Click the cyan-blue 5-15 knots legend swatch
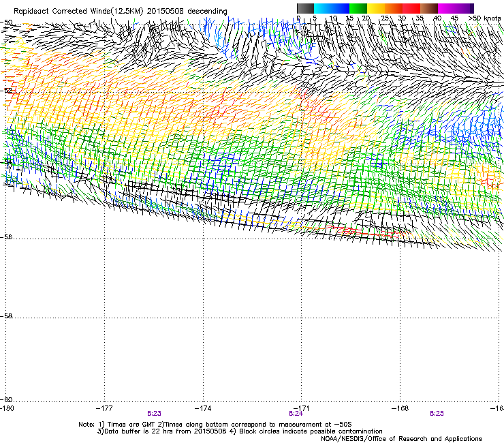This screenshot has height=443, width=504. (x=332, y=8)
